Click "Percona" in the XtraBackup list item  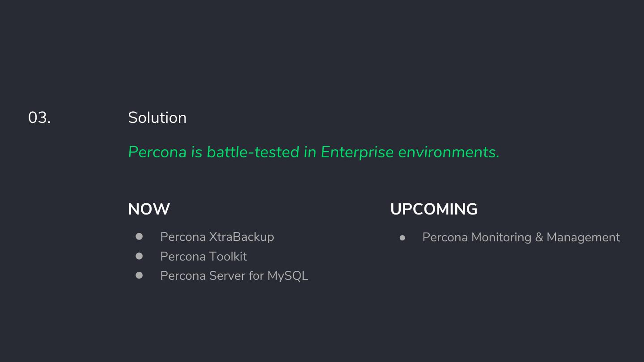[x=182, y=237]
